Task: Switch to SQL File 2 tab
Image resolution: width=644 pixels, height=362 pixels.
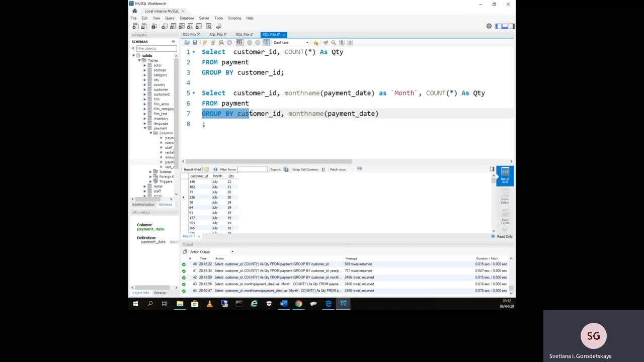Action: coord(191,35)
